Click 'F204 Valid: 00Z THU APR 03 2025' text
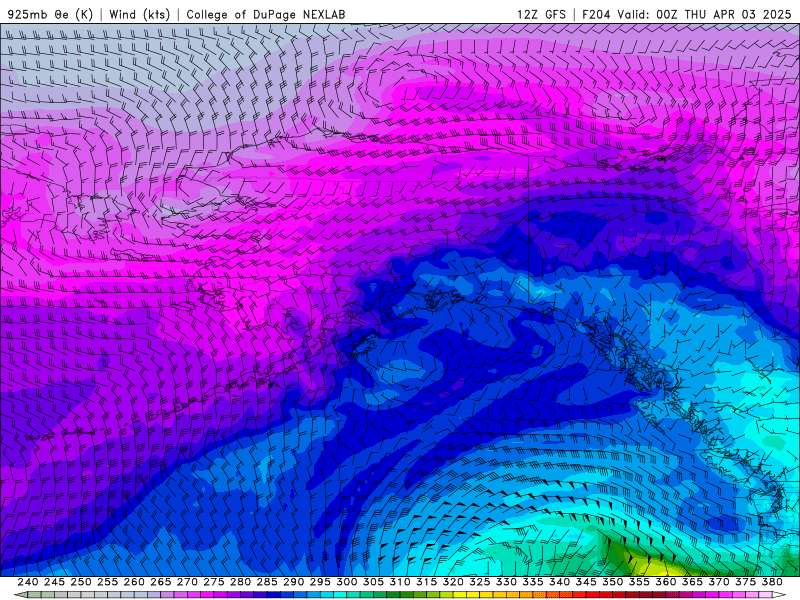This screenshot has height=600, width=800. 687,14
